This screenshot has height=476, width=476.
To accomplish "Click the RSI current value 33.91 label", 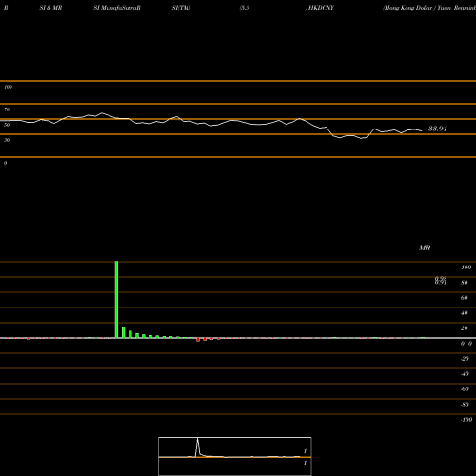I will click(x=438, y=129).
